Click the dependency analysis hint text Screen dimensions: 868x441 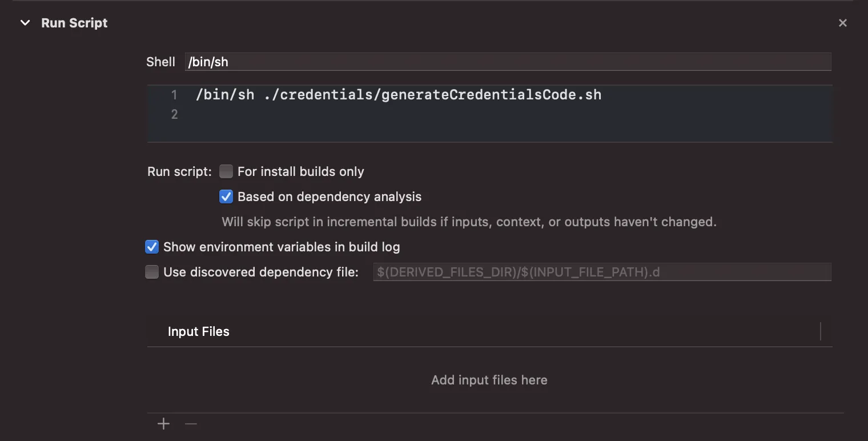(x=468, y=222)
